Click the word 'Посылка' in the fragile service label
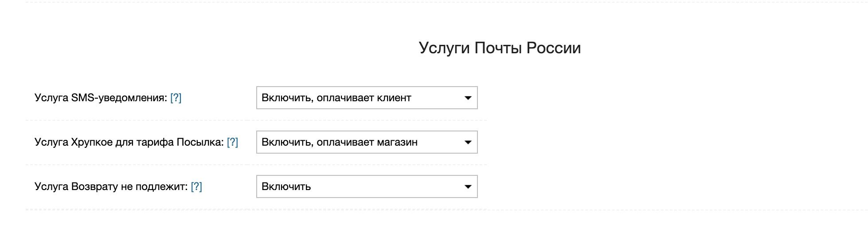 pos(199,142)
